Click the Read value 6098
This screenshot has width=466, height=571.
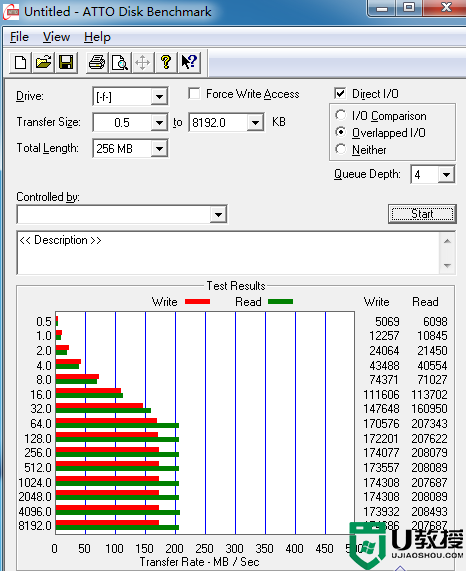coord(435,322)
